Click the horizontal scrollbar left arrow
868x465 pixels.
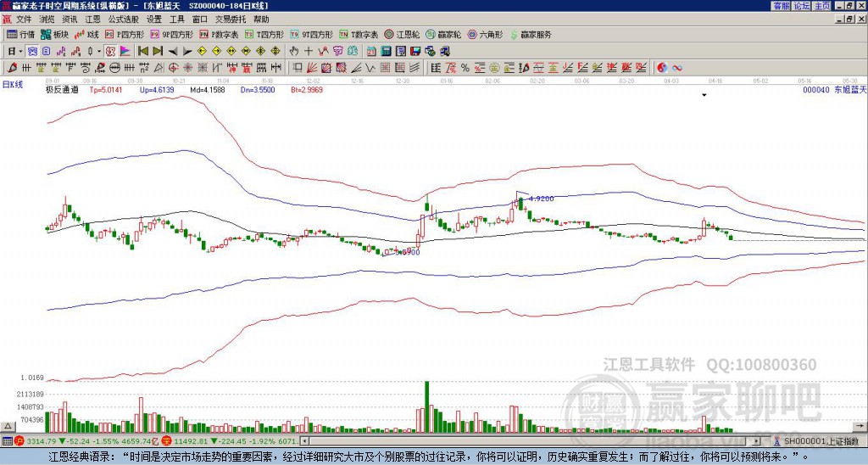coord(304,441)
